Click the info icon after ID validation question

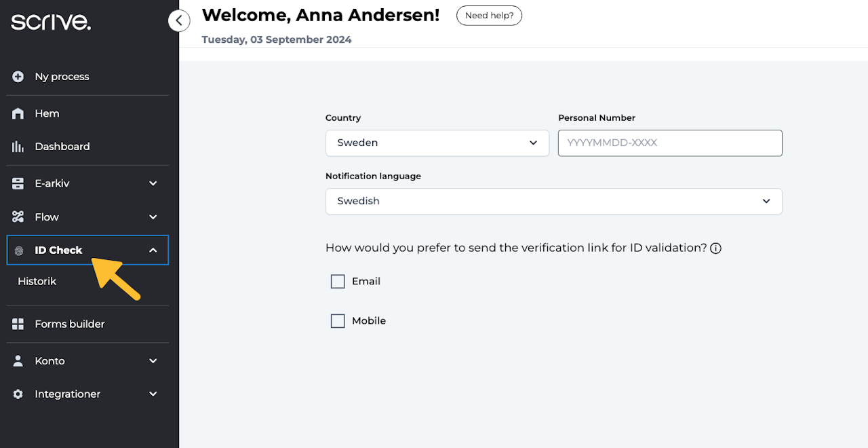(x=715, y=248)
